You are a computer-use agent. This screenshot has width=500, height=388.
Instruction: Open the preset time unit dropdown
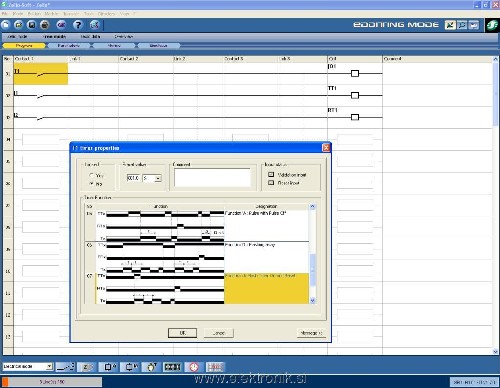[x=158, y=178]
